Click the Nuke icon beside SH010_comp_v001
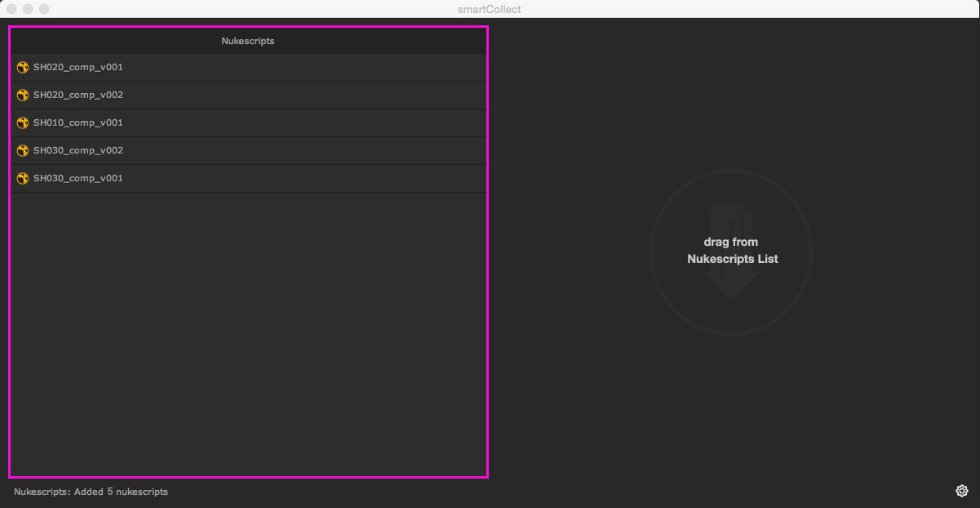Image resolution: width=980 pixels, height=508 pixels. (23, 123)
